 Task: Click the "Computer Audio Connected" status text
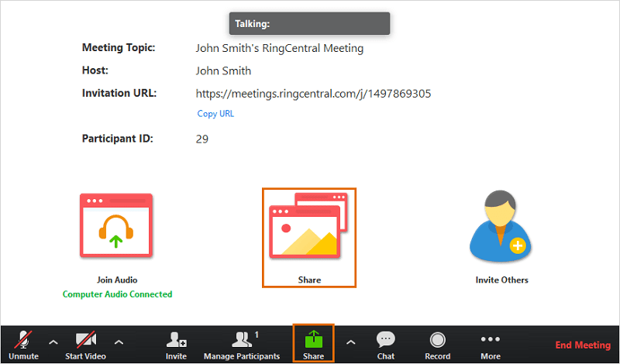pyautogui.click(x=118, y=294)
